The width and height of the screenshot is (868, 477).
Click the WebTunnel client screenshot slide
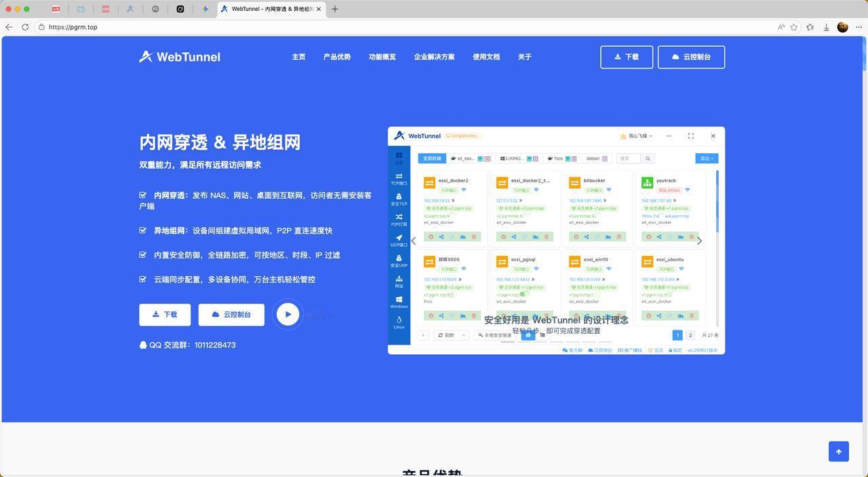556,240
